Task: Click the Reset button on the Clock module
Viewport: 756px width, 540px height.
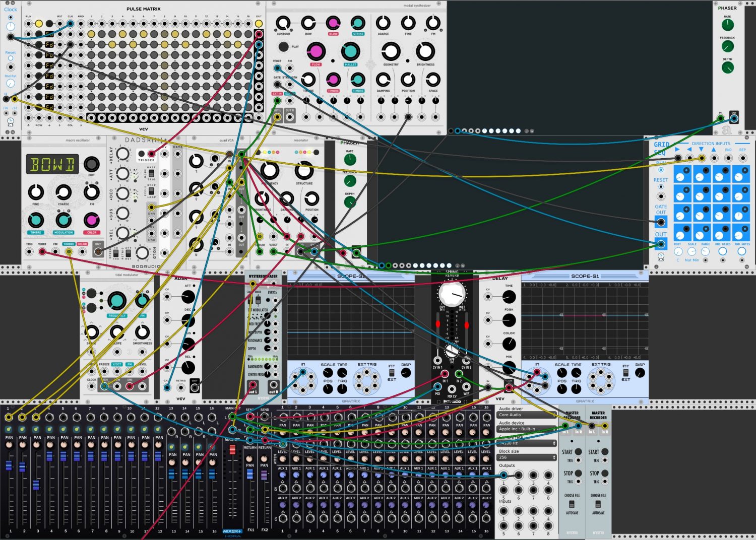Action: (x=11, y=58)
